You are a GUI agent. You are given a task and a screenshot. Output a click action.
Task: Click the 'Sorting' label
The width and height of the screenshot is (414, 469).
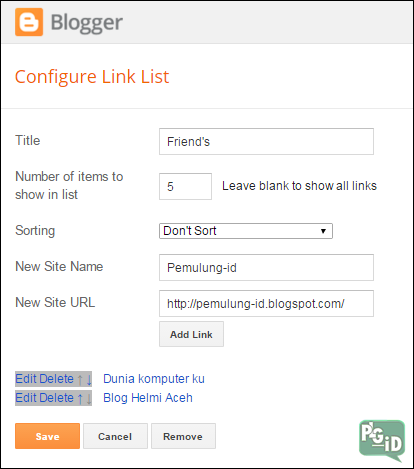click(x=35, y=231)
